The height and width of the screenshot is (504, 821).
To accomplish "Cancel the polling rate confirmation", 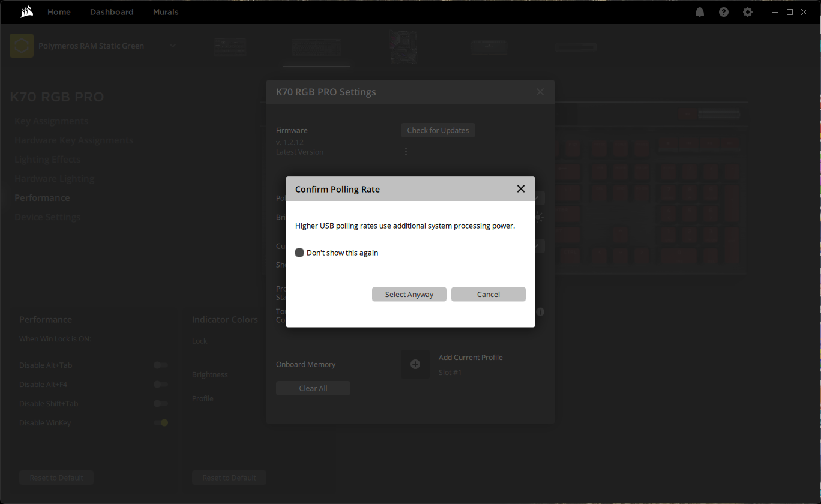I will [x=489, y=294].
